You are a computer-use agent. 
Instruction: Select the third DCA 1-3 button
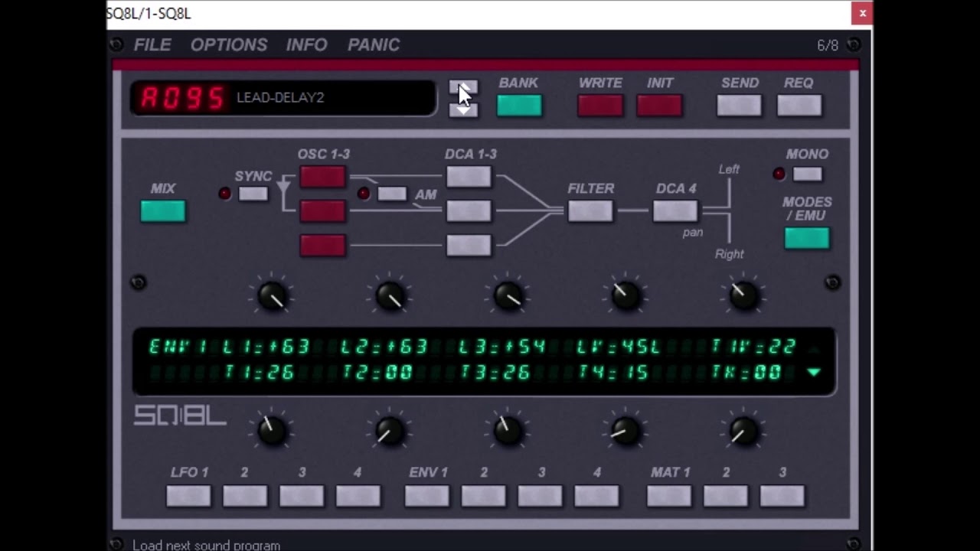click(x=469, y=245)
